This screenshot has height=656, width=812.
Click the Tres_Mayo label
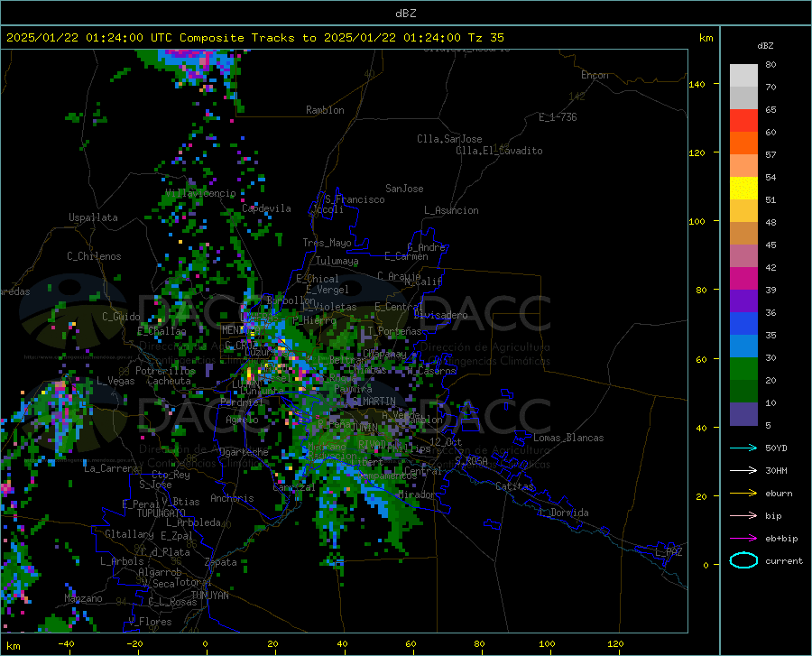(x=327, y=243)
